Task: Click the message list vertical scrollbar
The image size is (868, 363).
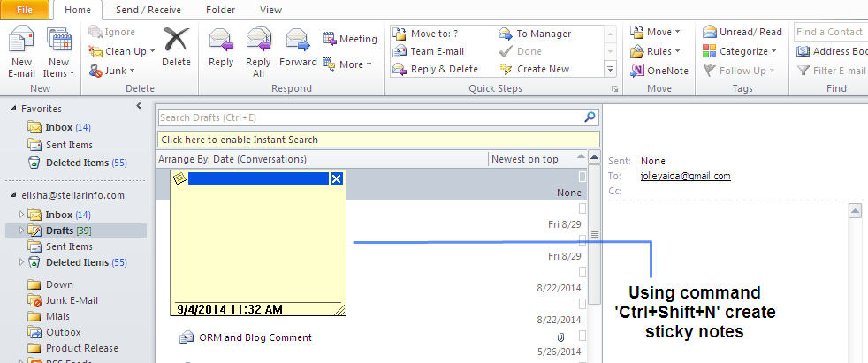Action: click(595, 265)
